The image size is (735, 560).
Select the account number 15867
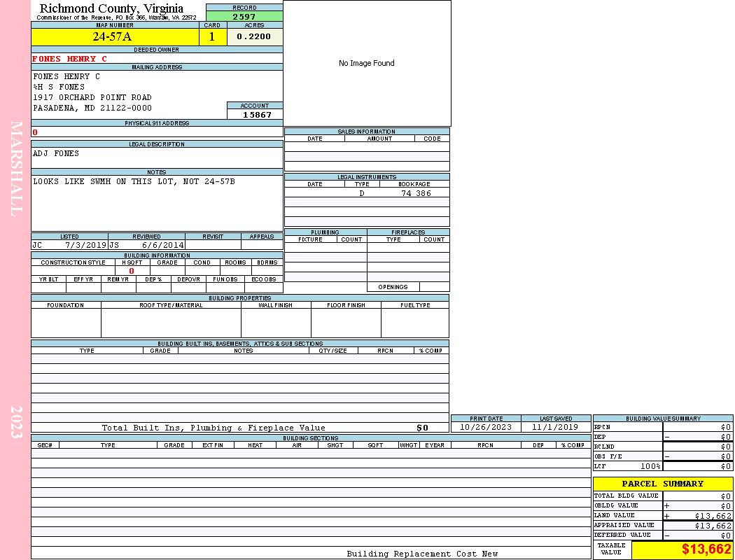256,114
